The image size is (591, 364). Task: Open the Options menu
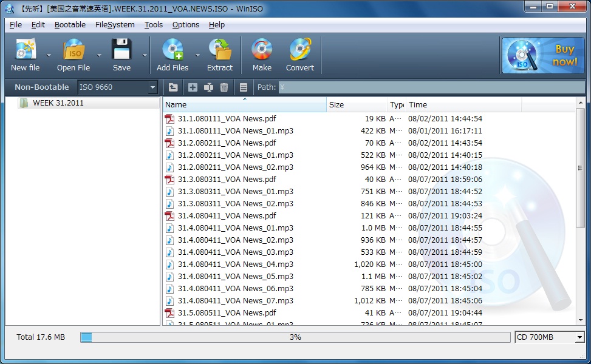point(186,25)
